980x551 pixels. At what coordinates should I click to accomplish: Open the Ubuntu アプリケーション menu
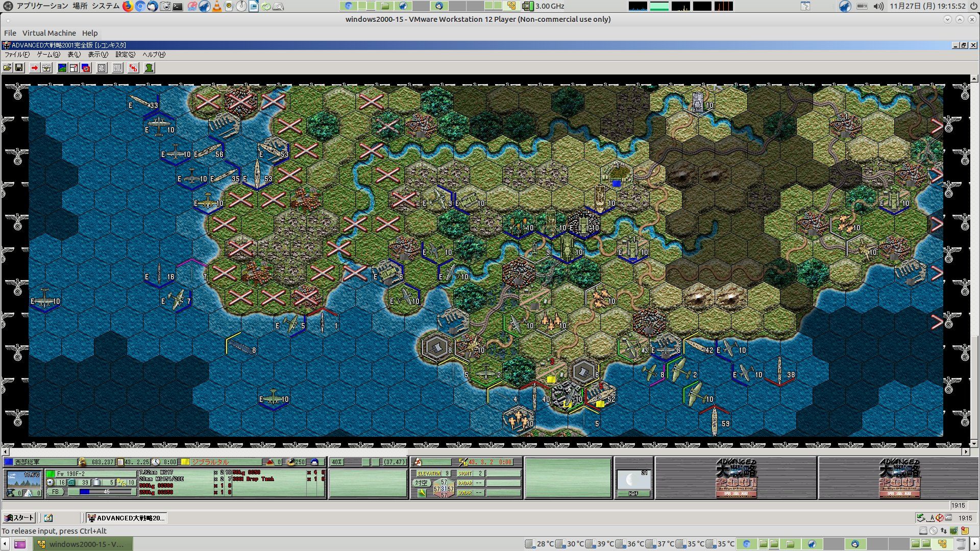[x=42, y=6]
